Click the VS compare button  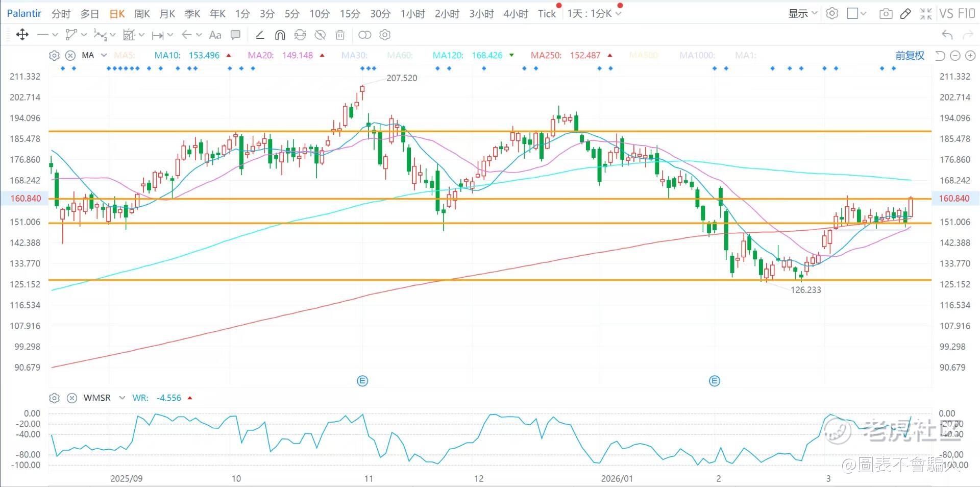(x=946, y=14)
